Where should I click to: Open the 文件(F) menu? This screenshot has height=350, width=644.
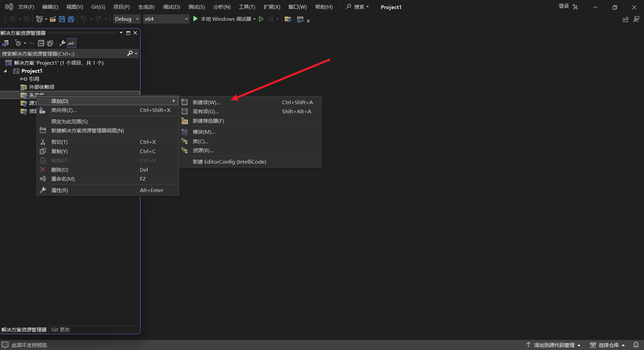26,7
